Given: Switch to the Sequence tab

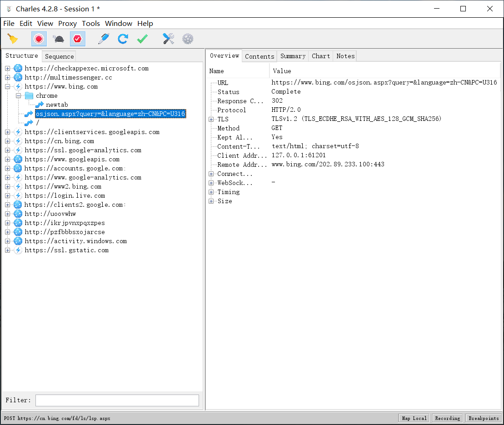Looking at the screenshot, I should pyautogui.click(x=59, y=56).
